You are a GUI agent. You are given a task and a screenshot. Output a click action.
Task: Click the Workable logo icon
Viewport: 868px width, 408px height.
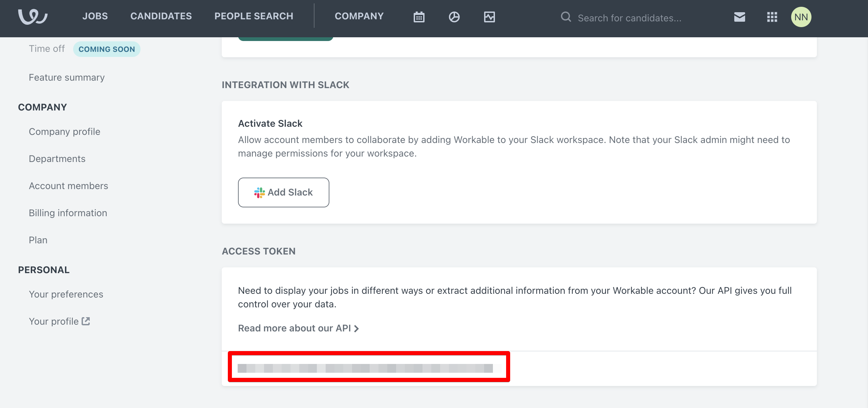32,16
